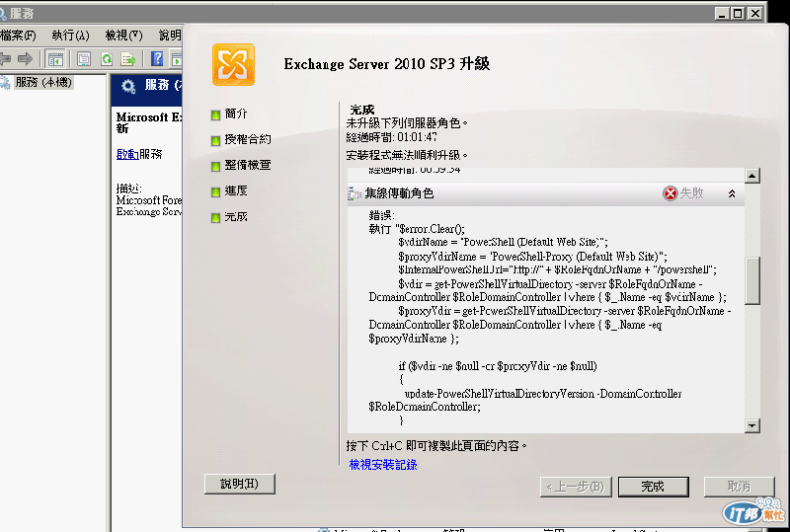This screenshot has height=532, width=790.
Task: Click the 整備檢查 step label
Action: coord(248,165)
